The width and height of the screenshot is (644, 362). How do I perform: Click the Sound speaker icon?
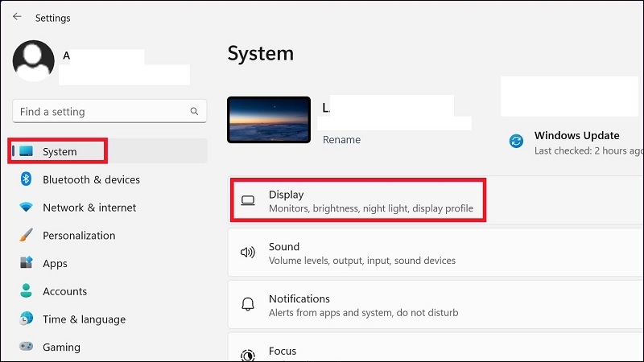point(248,252)
